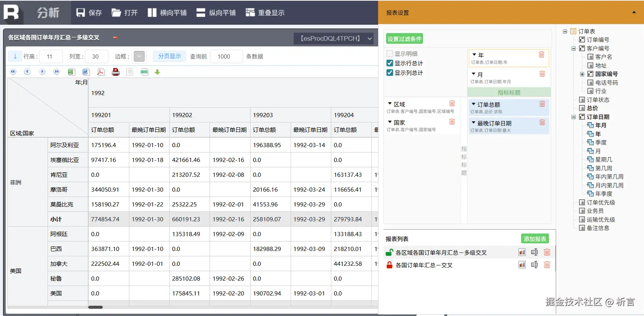Print the report with red printer icon
Image resolution: width=644 pixels, height=316 pixels.
[116, 72]
